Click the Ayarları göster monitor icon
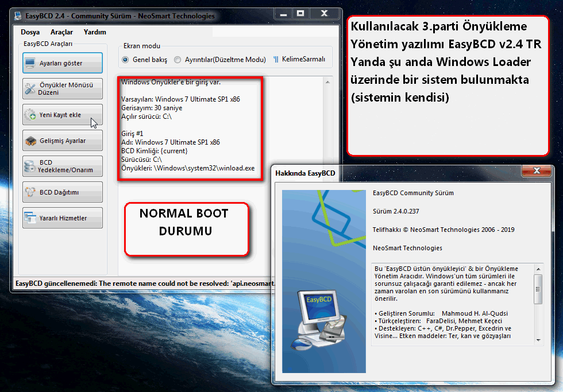The width and height of the screenshot is (563, 392). click(30, 63)
